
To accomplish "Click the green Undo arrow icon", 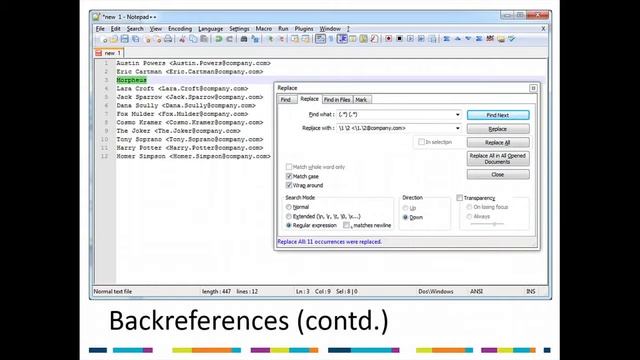I will (x=219, y=39).
